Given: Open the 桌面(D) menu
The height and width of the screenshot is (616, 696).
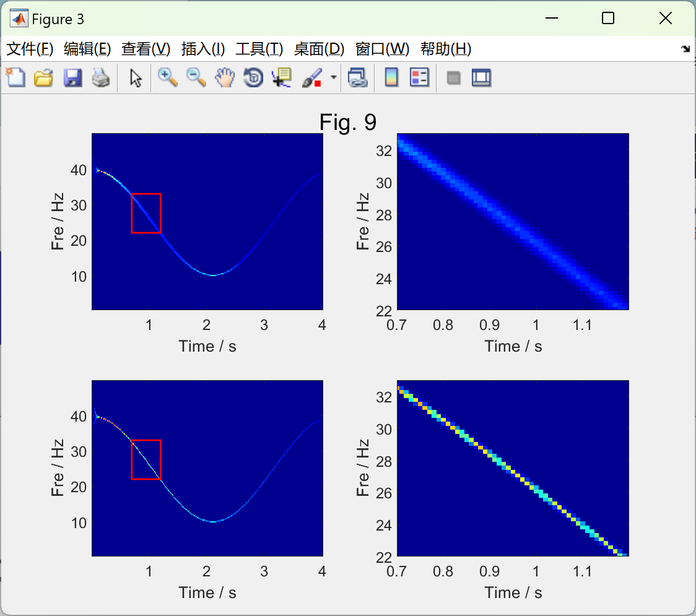Looking at the screenshot, I should pos(319,49).
